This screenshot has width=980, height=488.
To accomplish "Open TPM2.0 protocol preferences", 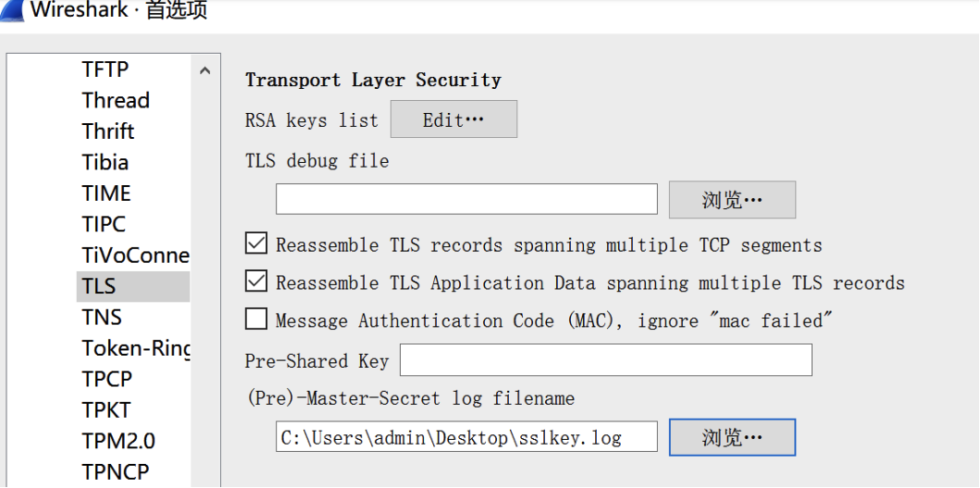I will pos(118,441).
